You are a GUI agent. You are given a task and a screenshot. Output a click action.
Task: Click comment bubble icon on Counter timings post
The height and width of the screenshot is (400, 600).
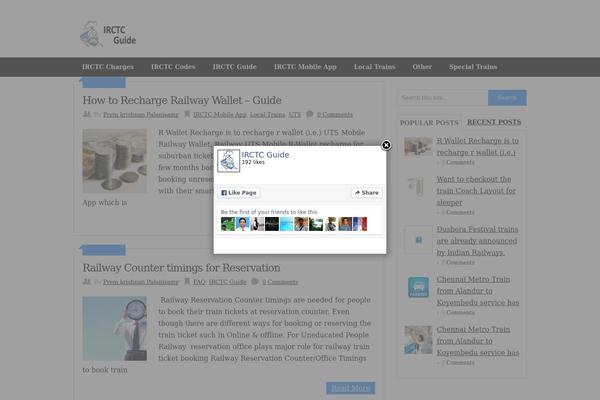click(x=255, y=282)
